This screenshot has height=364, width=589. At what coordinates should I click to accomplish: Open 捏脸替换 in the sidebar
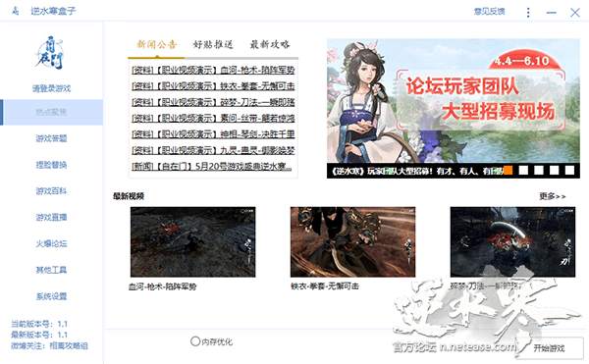[51, 165]
